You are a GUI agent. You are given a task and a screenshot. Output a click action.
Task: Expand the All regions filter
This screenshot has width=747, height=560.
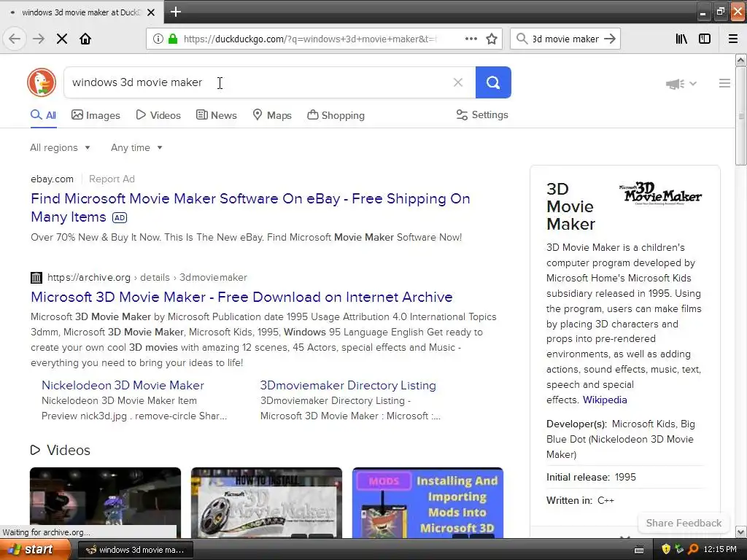point(60,147)
